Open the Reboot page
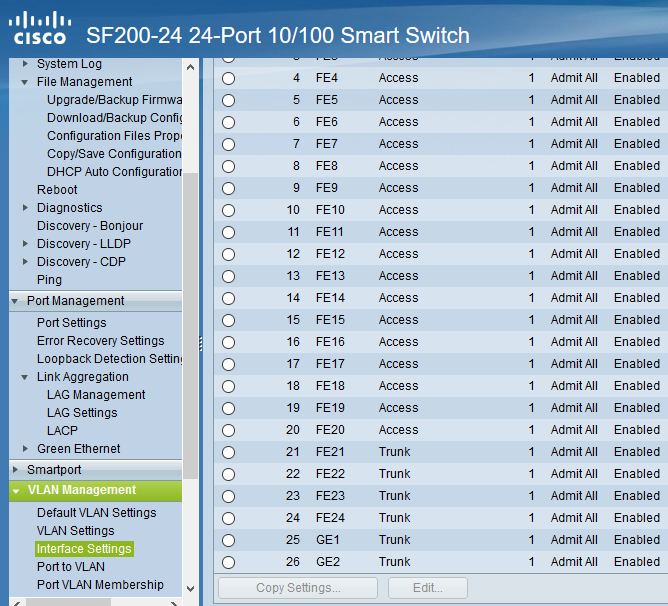Viewport: 668px width, 606px height. (x=57, y=190)
